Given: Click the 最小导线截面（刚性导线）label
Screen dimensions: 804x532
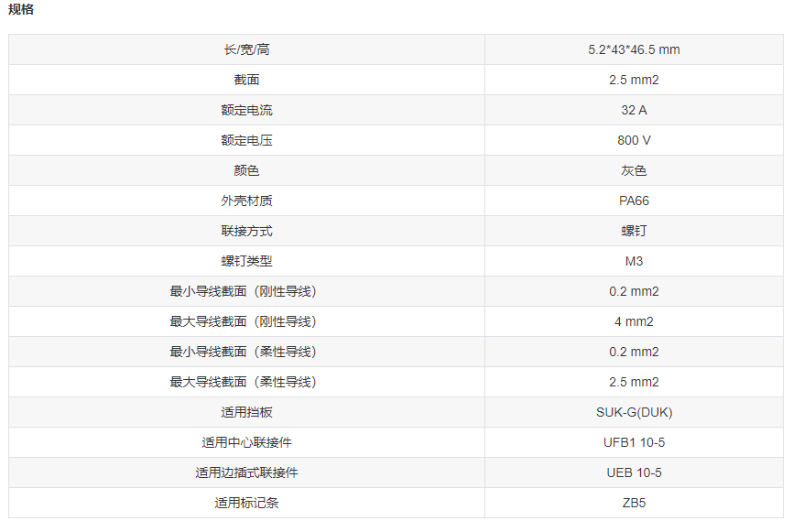Looking at the screenshot, I should click(246, 291).
